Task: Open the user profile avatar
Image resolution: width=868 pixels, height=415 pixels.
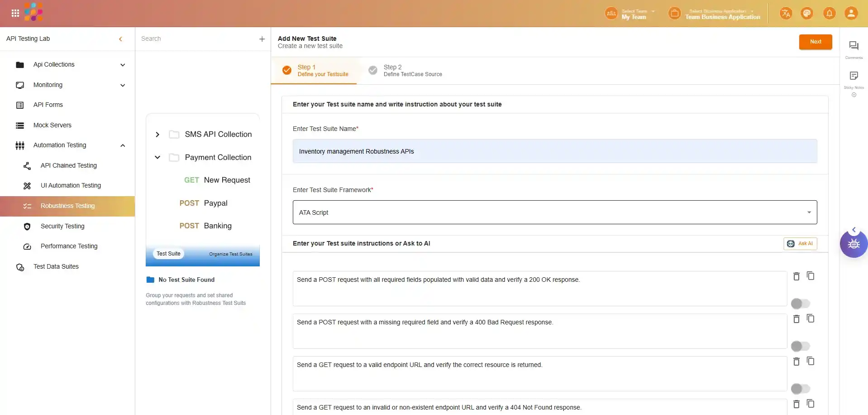Action: click(851, 13)
